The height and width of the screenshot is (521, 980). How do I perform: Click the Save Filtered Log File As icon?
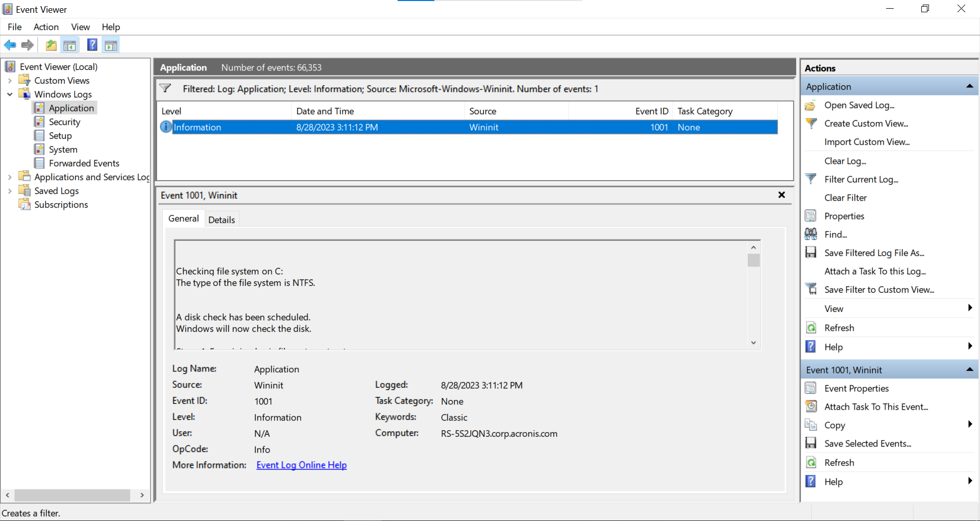coord(811,253)
